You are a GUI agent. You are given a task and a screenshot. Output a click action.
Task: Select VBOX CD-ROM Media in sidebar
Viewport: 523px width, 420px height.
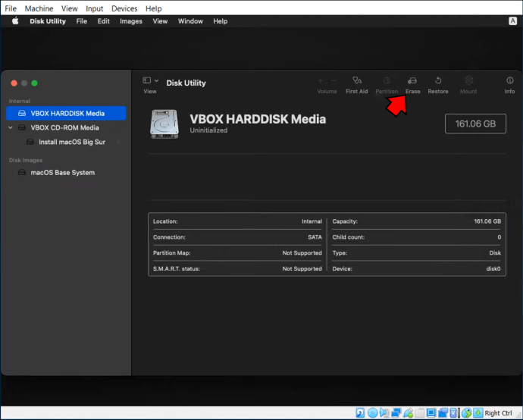(66, 127)
